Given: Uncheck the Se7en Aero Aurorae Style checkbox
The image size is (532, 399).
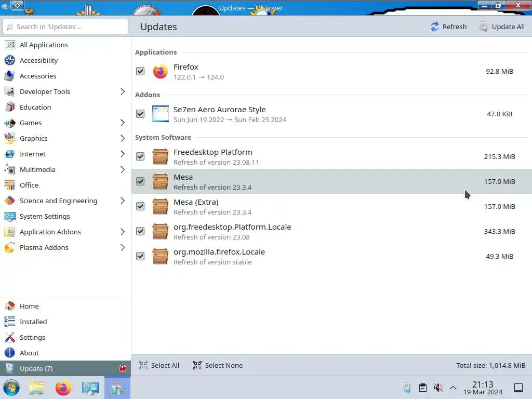Looking at the screenshot, I should 140,114.
